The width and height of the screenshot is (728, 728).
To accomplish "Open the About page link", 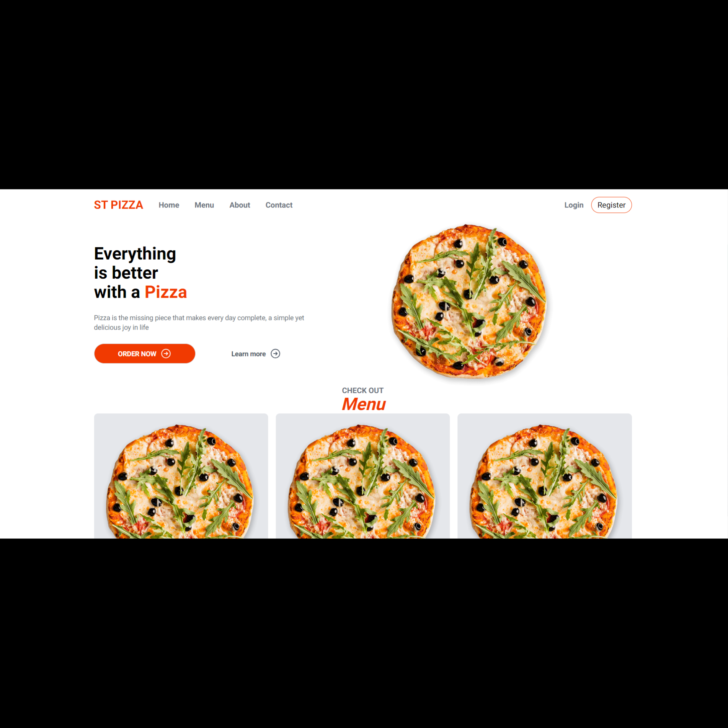I will (240, 205).
